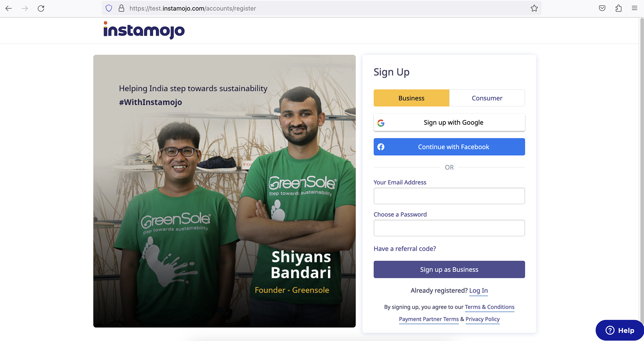The image size is (644, 341).
Task: Open the browser hamburger menu
Action: 635,8
